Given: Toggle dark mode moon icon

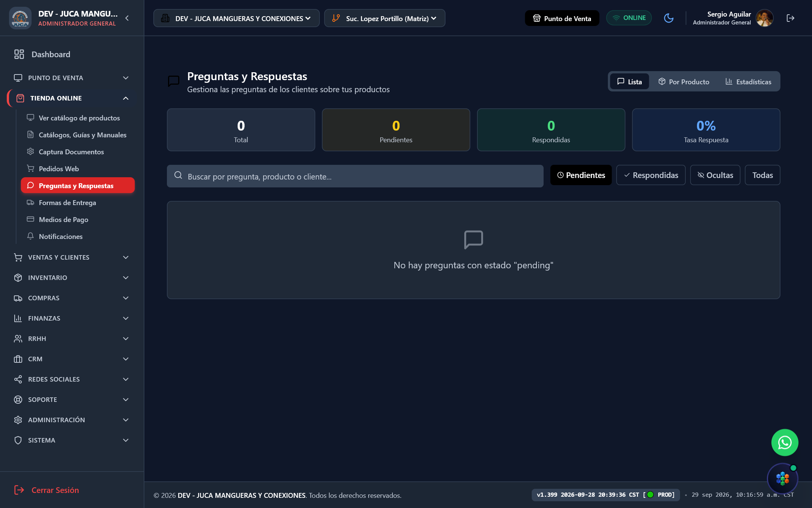Looking at the screenshot, I should click(x=668, y=18).
